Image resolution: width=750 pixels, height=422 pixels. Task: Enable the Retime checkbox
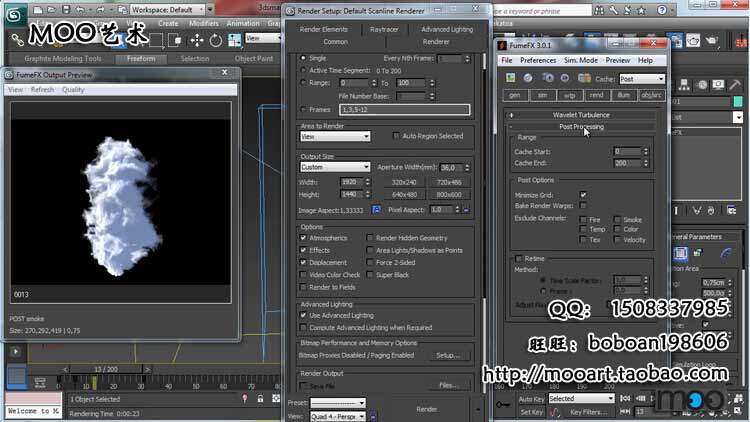pyautogui.click(x=518, y=258)
